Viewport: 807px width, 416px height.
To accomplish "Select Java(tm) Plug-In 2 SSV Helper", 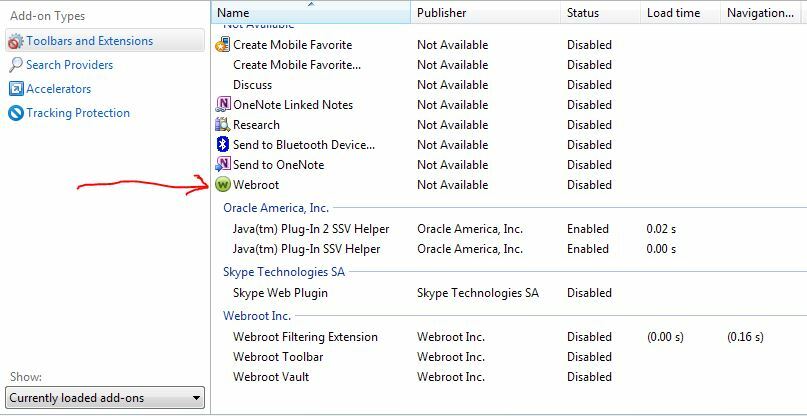I will coord(510,229).
